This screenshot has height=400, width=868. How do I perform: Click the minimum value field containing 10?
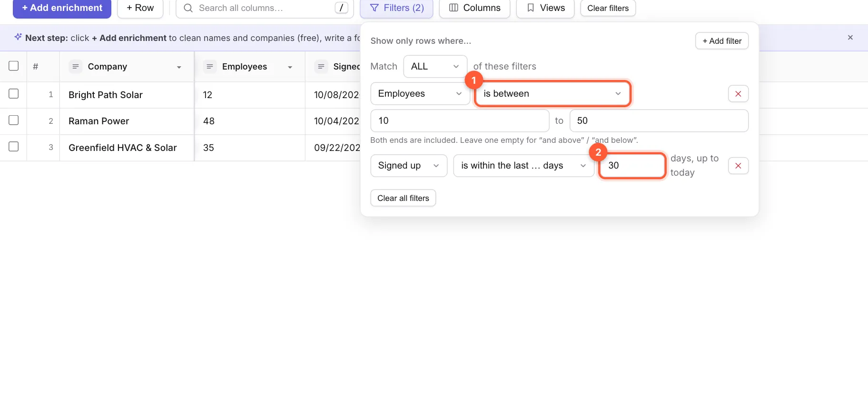pyautogui.click(x=460, y=121)
